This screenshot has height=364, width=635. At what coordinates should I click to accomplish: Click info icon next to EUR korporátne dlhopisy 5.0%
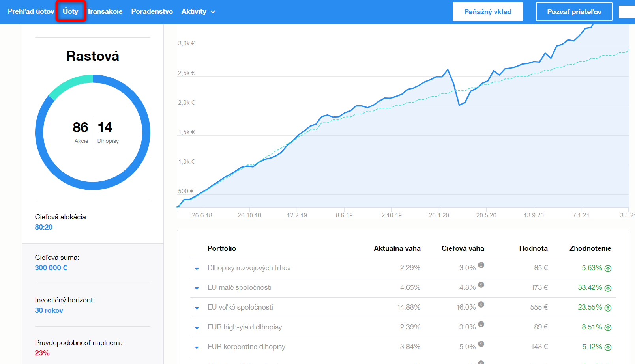481,344
